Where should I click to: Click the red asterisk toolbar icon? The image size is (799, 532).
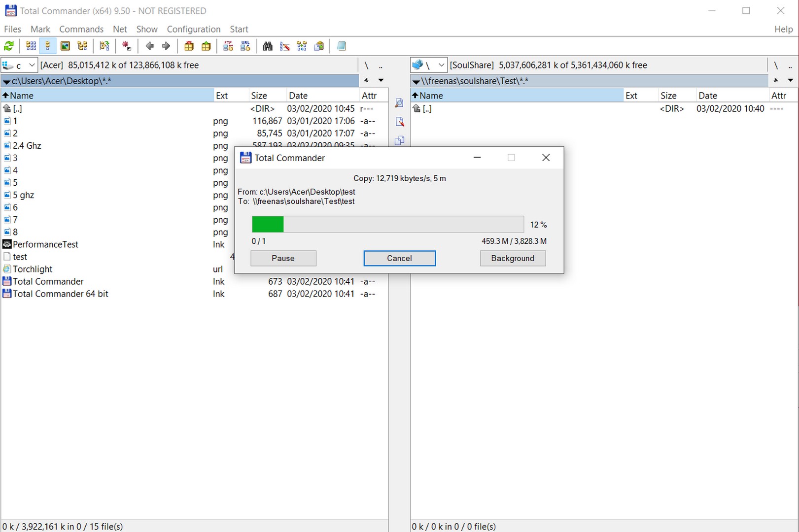[x=126, y=46]
